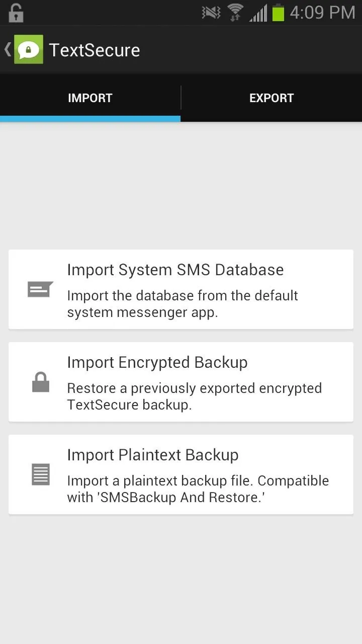Choose Import System SMS Database
362x644 pixels.
pyautogui.click(x=181, y=289)
